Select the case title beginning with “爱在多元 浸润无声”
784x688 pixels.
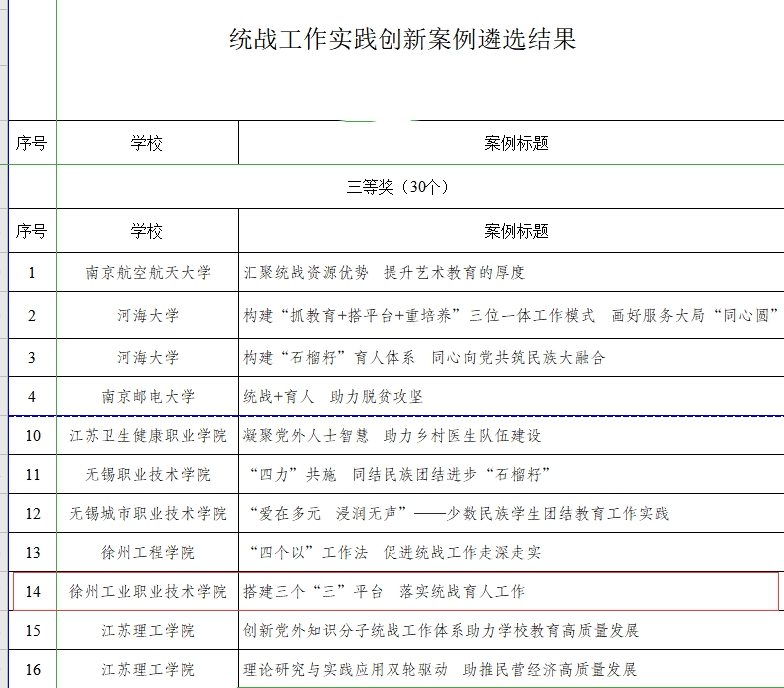456,514
